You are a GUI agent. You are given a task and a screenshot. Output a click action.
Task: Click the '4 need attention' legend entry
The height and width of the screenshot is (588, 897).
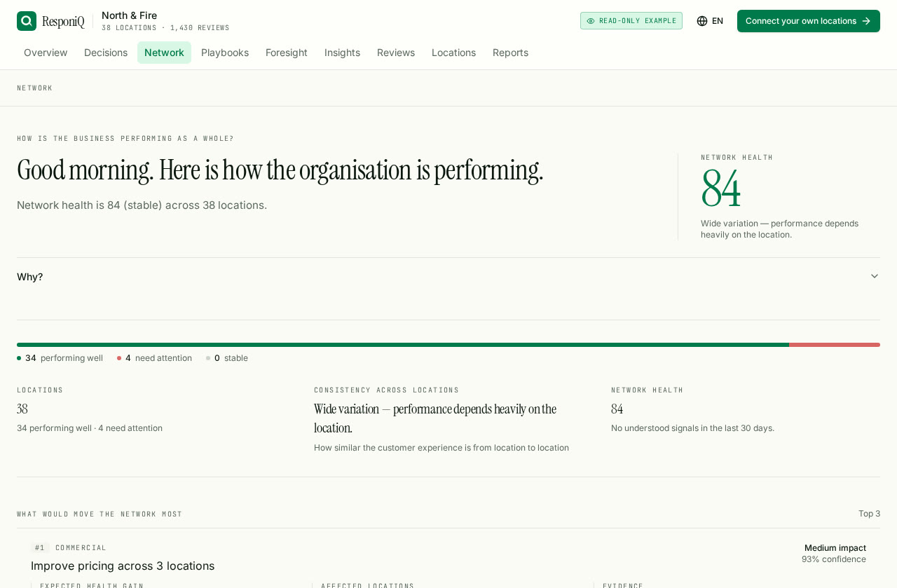[154, 358]
